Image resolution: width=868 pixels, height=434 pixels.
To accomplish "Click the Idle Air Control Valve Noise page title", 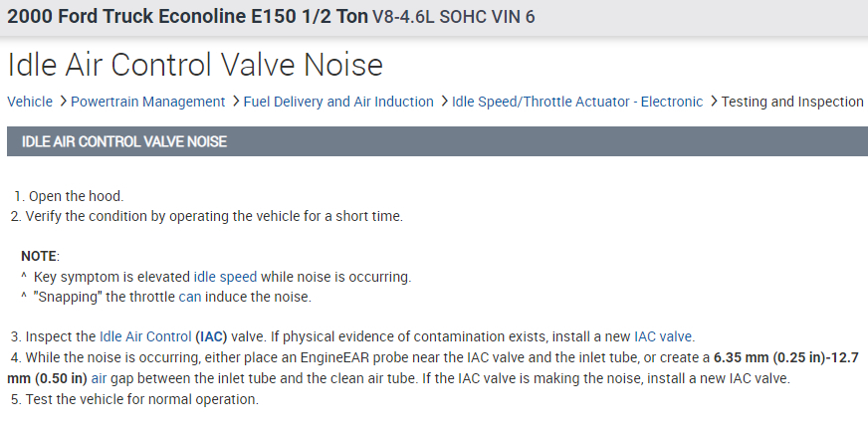I will [195, 65].
